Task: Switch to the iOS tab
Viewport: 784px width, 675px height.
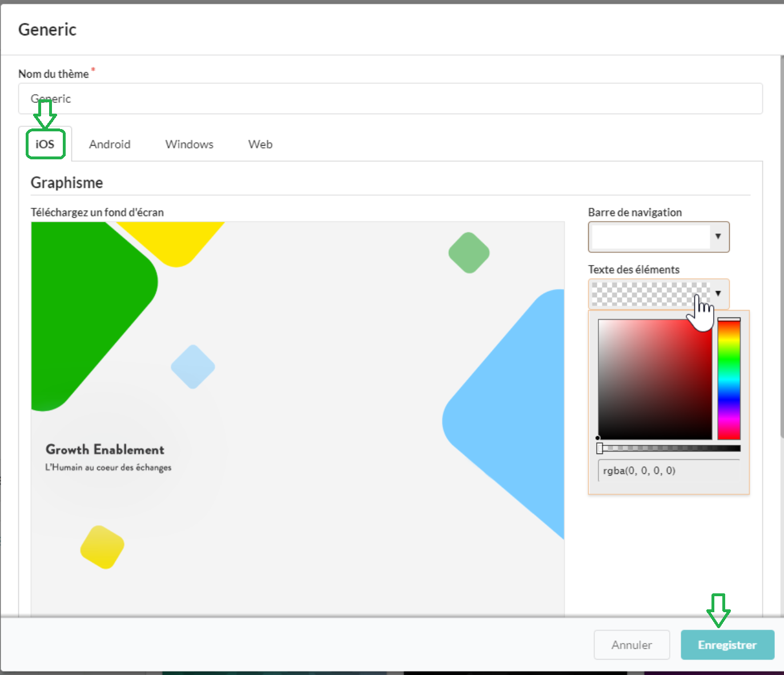Action: point(45,144)
